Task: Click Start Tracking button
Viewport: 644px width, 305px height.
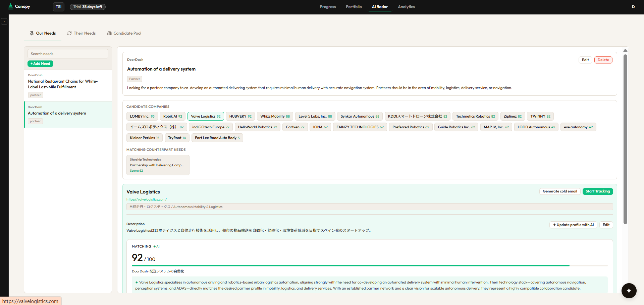Action: 598,191
